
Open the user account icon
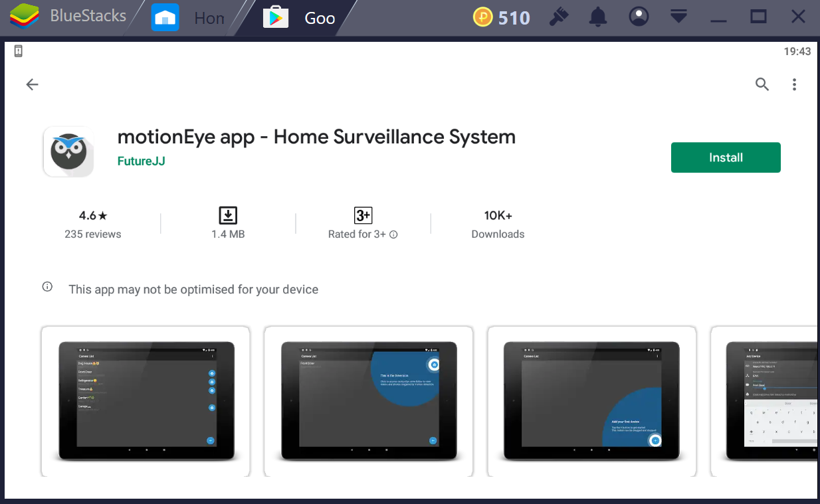pos(639,17)
